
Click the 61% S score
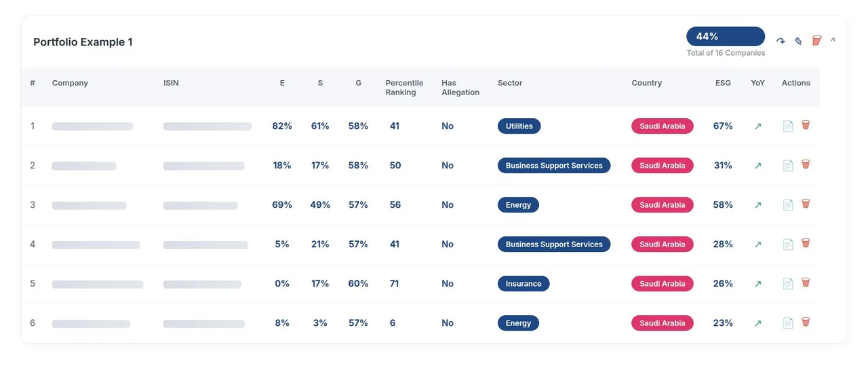[320, 126]
